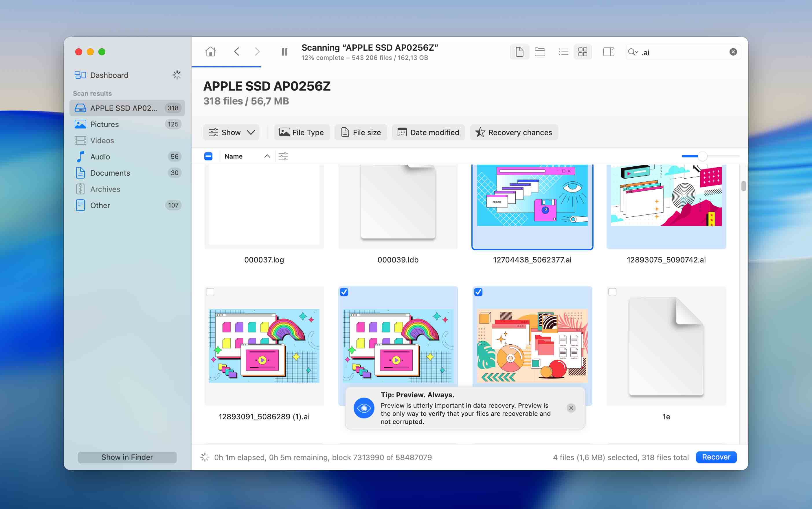
Task: Go back with left arrow
Action: click(x=237, y=52)
